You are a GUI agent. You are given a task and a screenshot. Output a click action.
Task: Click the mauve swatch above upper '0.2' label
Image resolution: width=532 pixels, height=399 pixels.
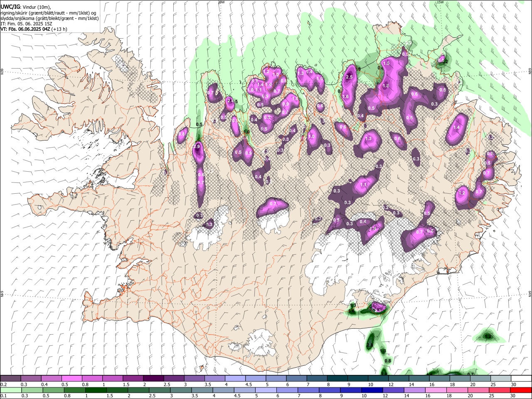click(x=10, y=379)
